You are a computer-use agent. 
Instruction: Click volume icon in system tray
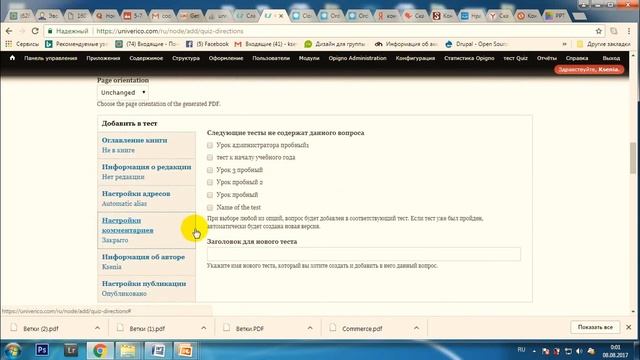click(579, 351)
